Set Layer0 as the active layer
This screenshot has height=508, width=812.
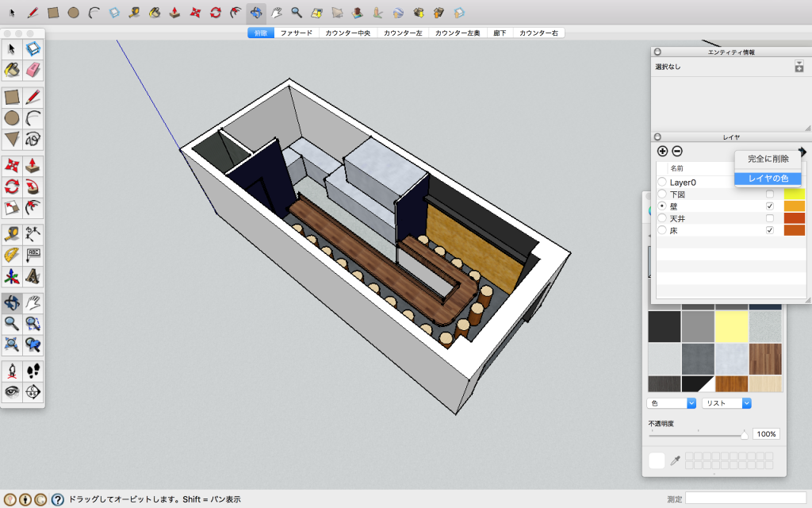point(662,183)
